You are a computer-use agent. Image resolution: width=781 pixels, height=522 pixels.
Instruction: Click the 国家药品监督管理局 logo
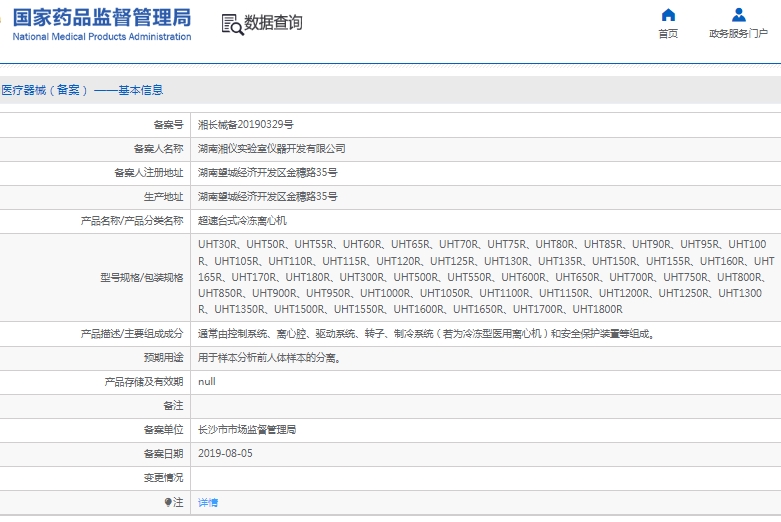(102, 17)
